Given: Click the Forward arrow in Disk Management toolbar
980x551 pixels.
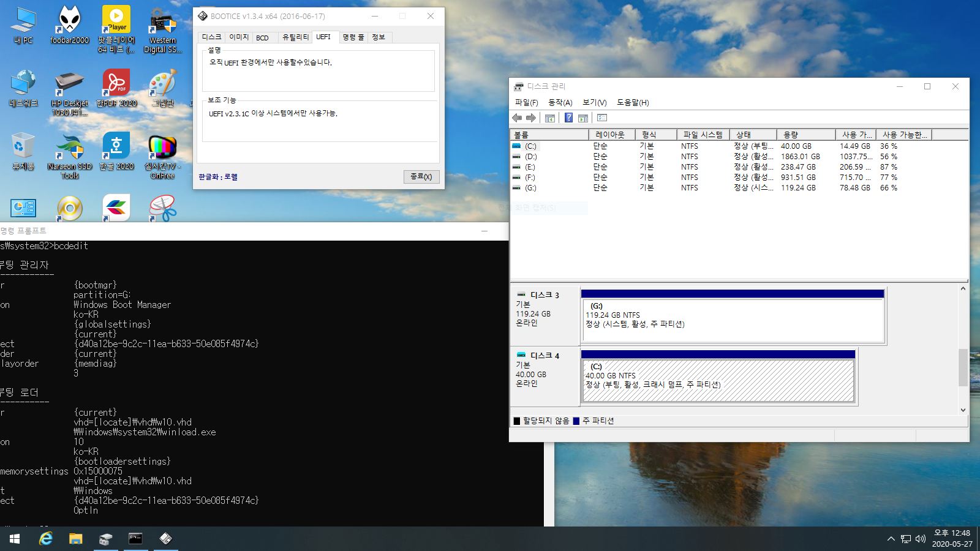Looking at the screenshot, I should tap(531, 118).
